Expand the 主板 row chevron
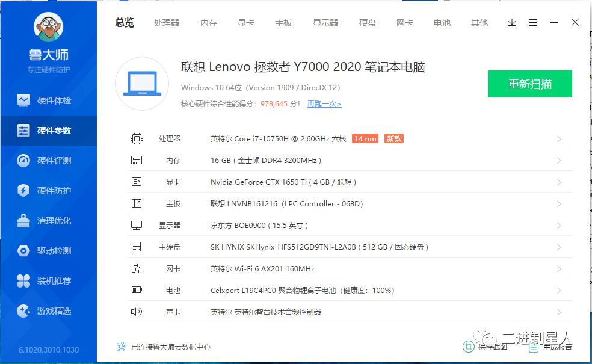 pos(559,204)
